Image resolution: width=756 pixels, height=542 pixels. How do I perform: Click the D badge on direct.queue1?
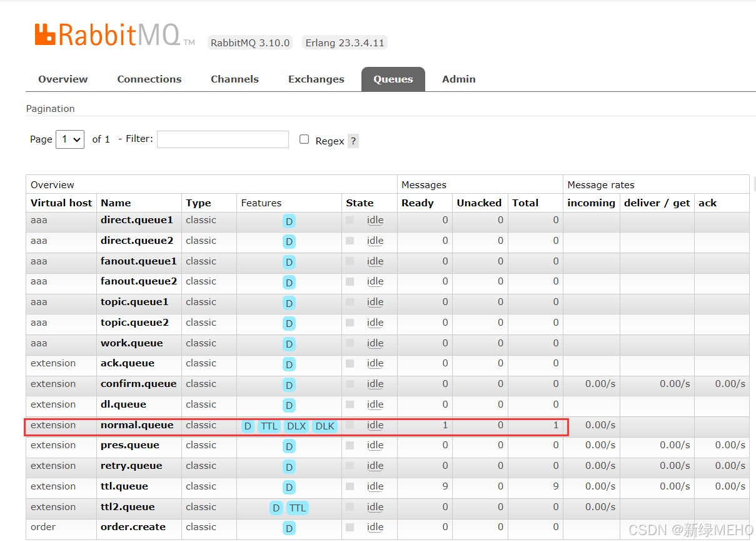click(289, 221)
